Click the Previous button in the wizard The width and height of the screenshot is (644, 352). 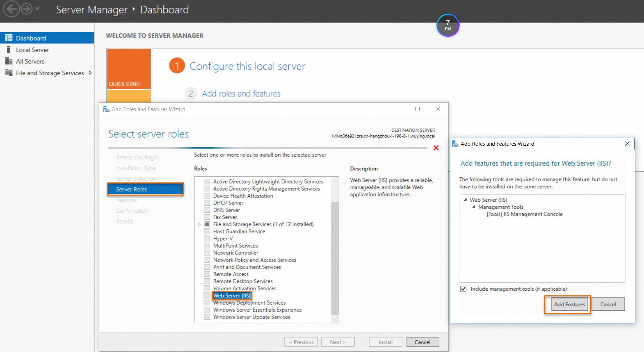click(x=301, y=342)
